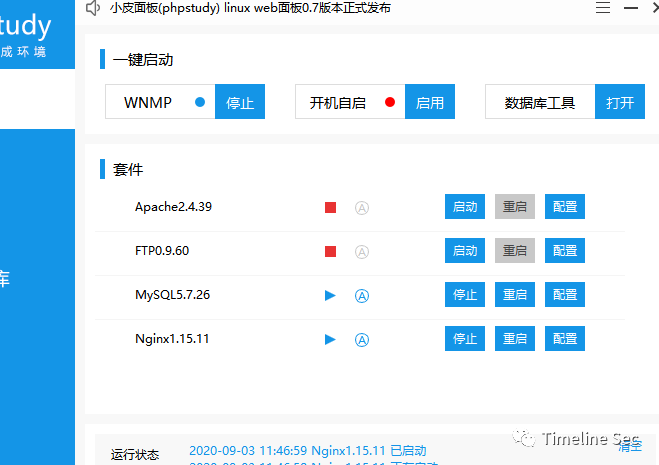
Task: Stop Nginx1.15.11 with 停止 button
Action: pyautogui.click(x=465, y=338)
